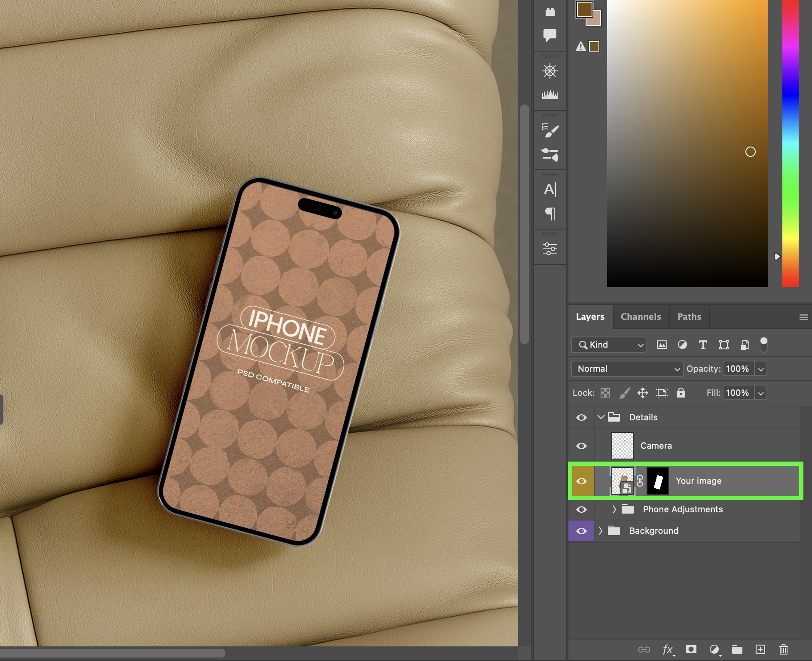Open the Brushes panel icon
Screen dimensions: 812x661
click(550, 155)
